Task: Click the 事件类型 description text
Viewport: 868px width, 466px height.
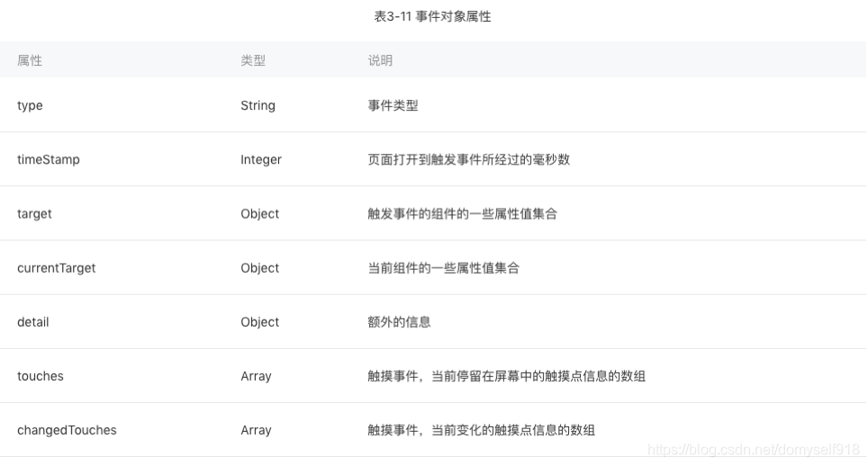Action: [x=393, y=105]
